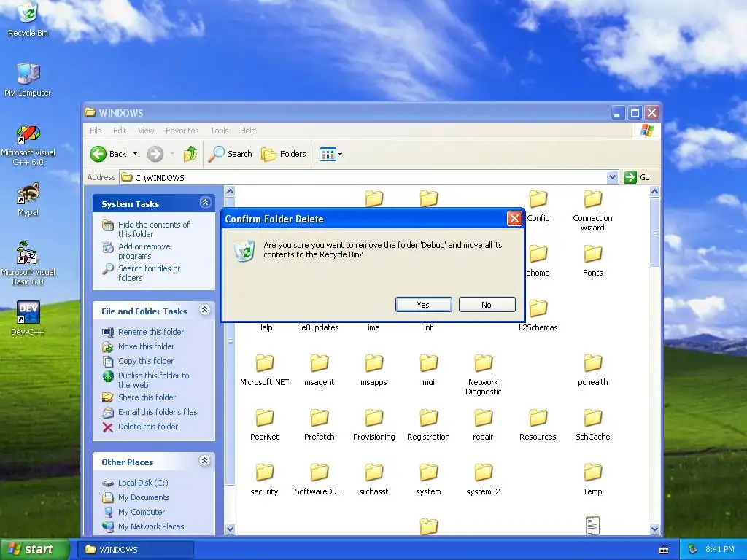Collapse the Other Places panel
This screenshot has width=747, height=560.
click(205, 461)
